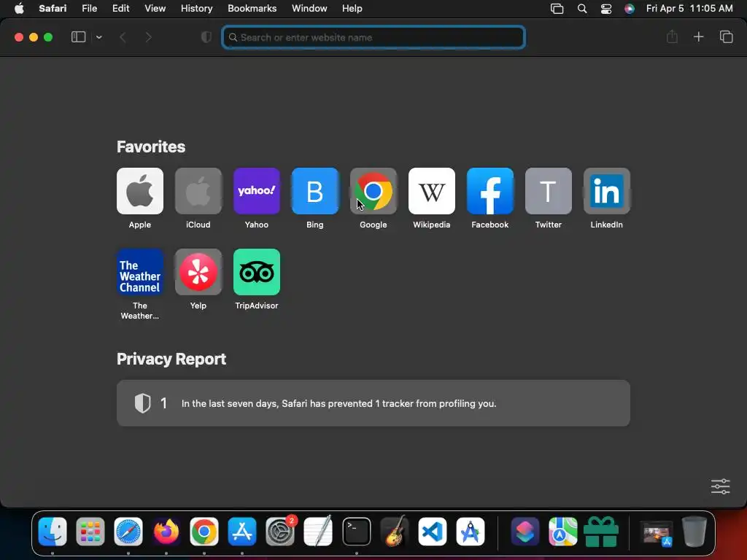The width and height of the screenshot is (747, 560).
Task: Open the Safari menu
Action: (53, 9)
